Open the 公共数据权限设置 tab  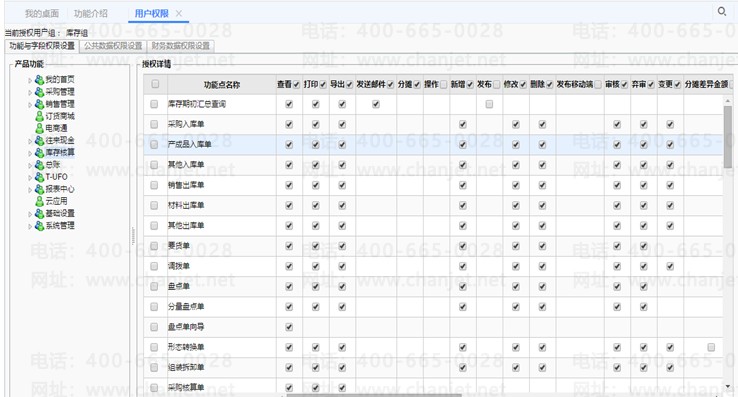113,46
